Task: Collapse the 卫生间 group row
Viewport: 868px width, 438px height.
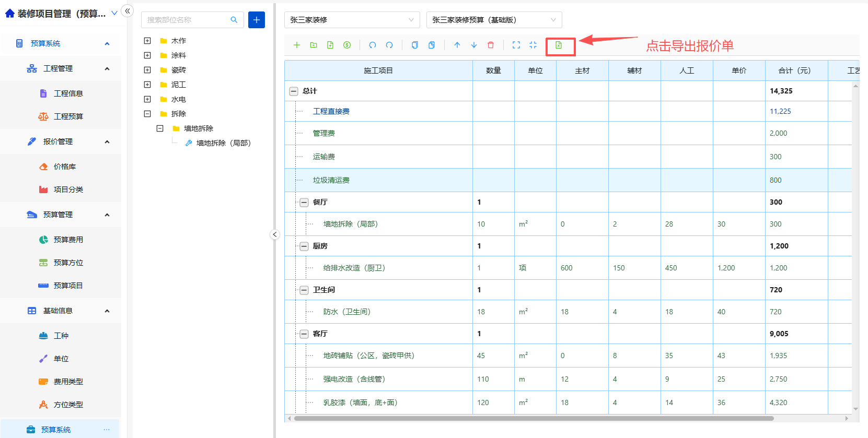Action: 304,290
